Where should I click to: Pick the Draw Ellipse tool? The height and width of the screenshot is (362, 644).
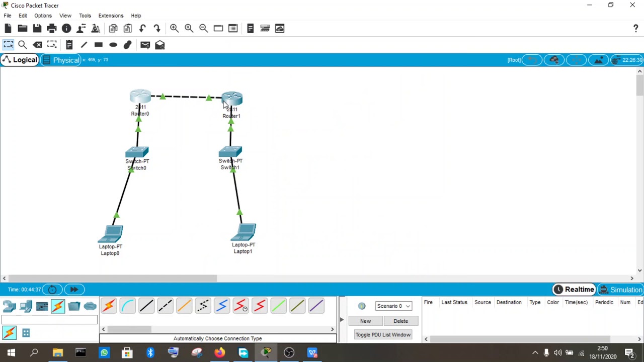click(113, 45)
